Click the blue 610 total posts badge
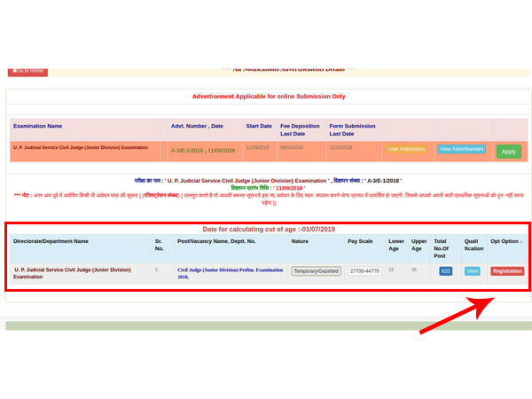532x399 pixels. coord(446,271)
